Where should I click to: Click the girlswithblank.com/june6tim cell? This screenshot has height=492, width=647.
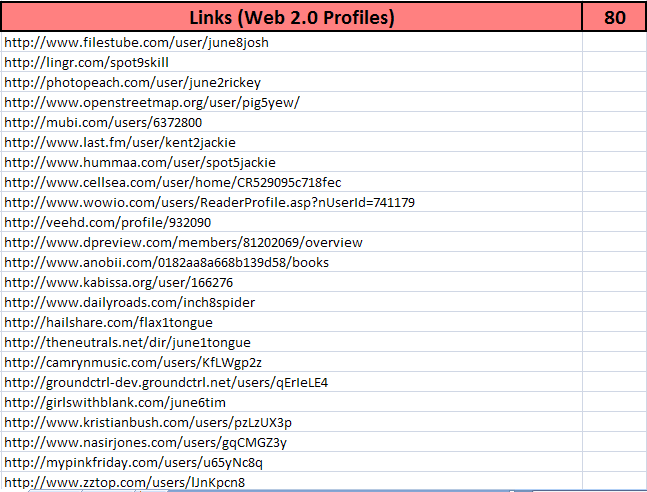coord(291,402)
